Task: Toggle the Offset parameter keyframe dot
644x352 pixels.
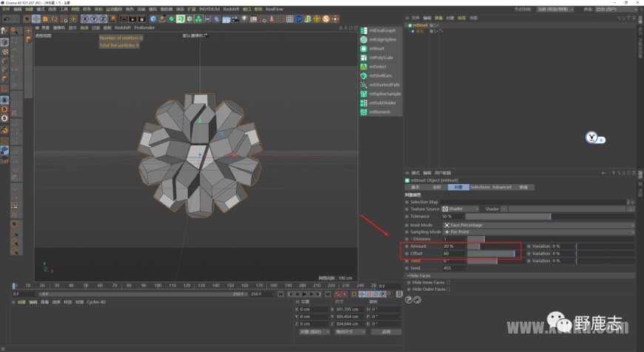Action: tap(406, 254)
